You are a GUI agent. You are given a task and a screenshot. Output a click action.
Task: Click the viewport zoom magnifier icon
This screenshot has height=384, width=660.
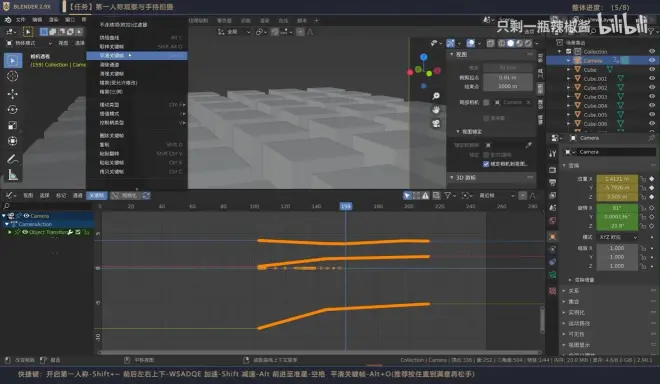pos(436,96)
